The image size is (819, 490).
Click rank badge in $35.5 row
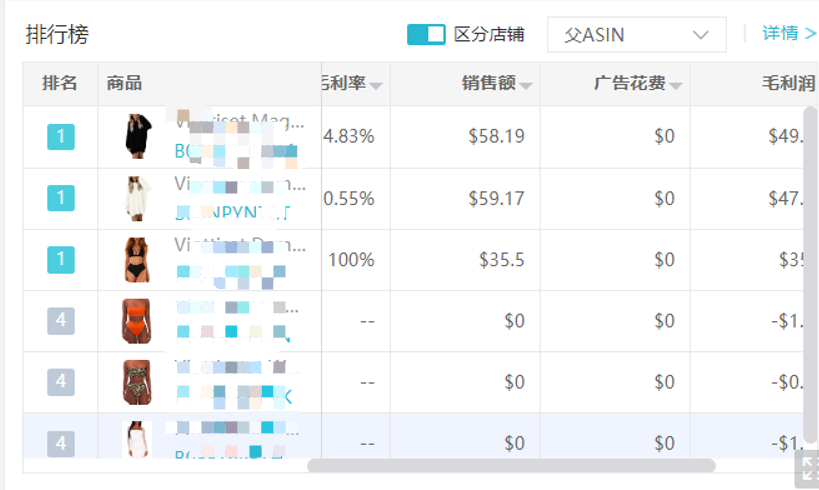61,260
